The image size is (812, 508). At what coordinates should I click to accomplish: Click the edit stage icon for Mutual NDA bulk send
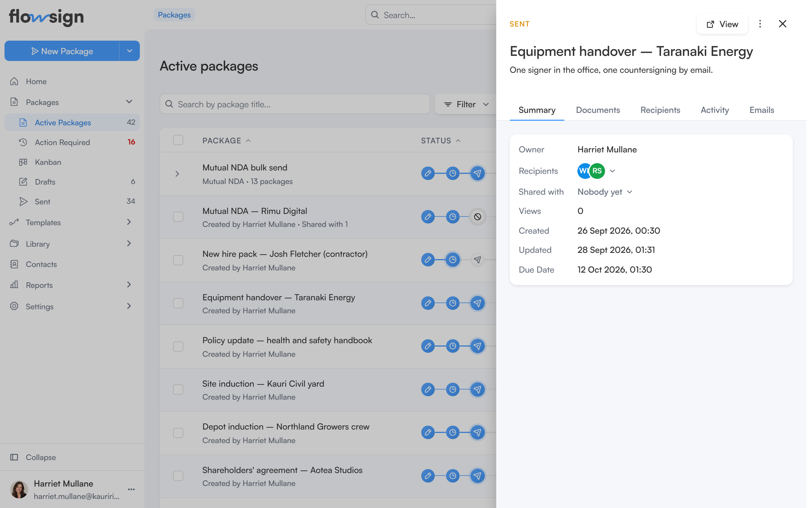428,173
